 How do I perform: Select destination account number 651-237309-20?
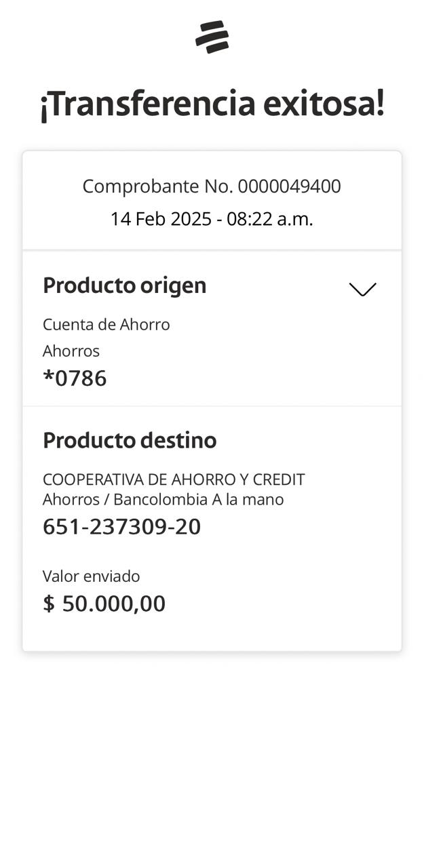coord(121,527)
